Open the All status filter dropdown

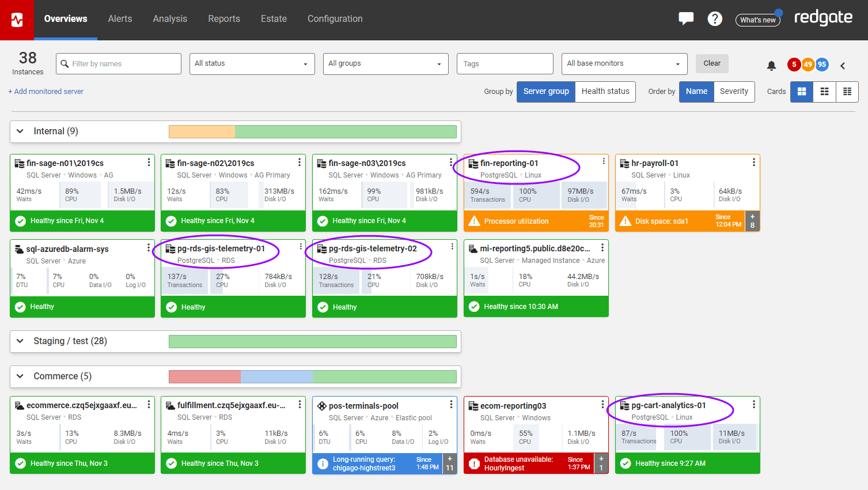point(252,63)
